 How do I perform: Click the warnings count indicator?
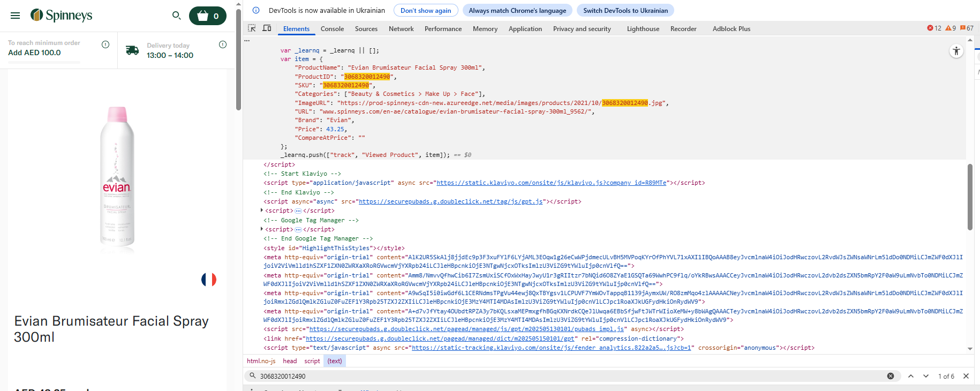click(951, 28)
